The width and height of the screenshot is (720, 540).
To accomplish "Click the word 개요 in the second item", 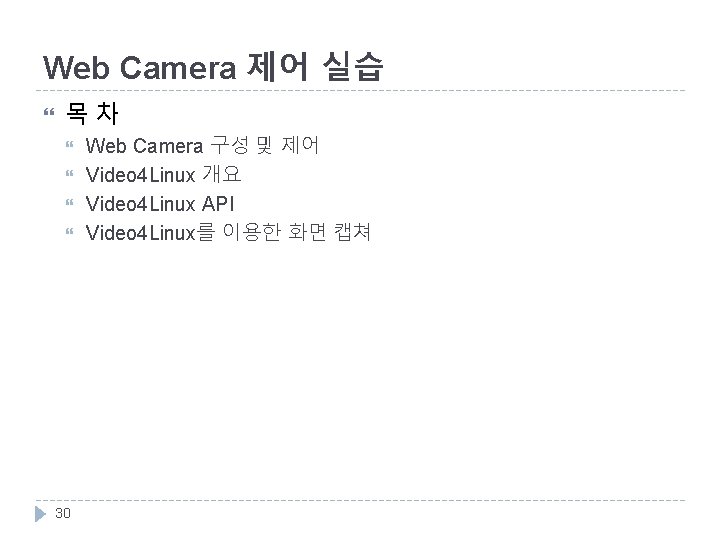I will tap(222, 174).
